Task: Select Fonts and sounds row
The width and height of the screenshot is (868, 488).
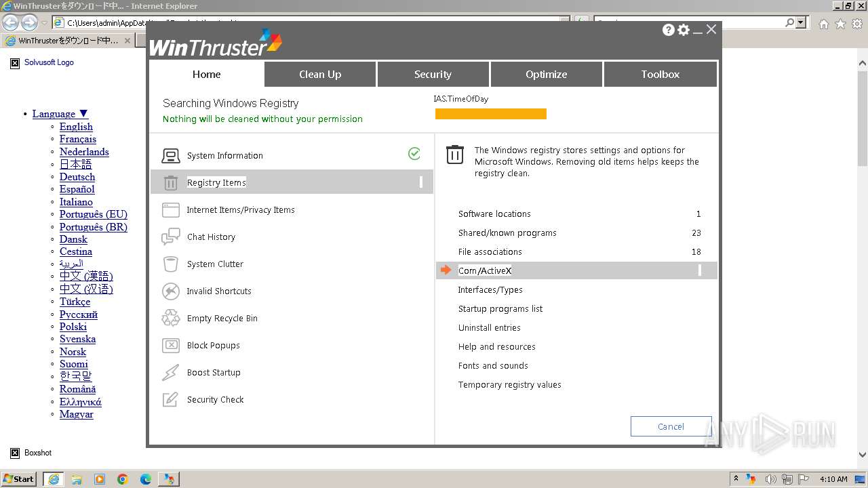Action: [576, 366]
